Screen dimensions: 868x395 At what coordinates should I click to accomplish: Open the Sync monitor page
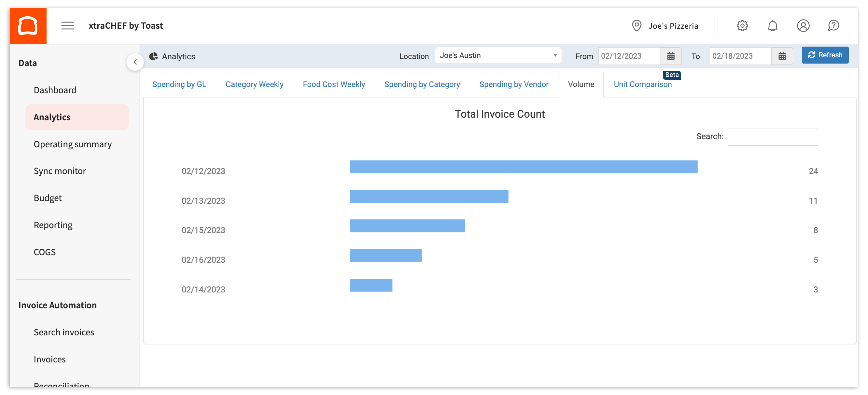pos(60,171)
